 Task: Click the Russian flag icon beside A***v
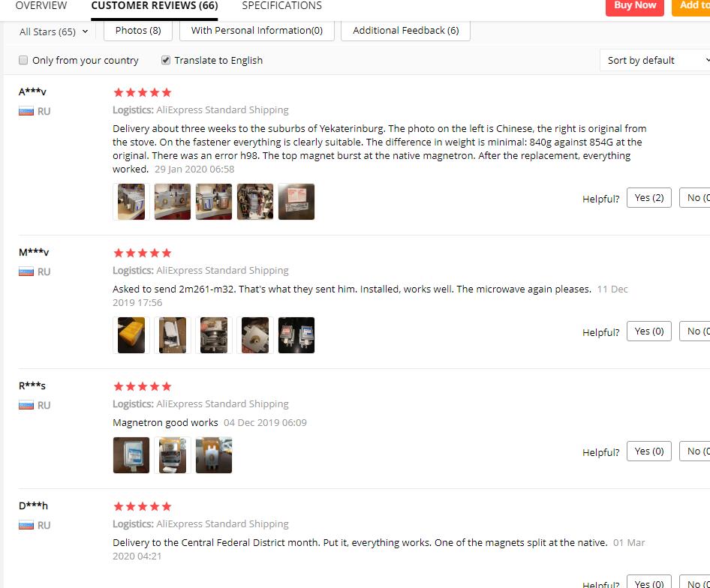point(26,111)
